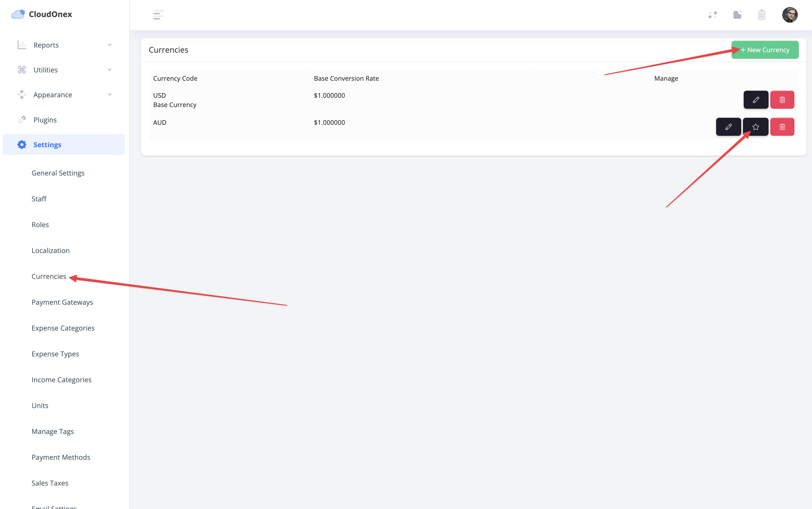Click the Reports bar chart icon
Image resolution: width=812 pixels, height=509 pixels.
point(22,45)
